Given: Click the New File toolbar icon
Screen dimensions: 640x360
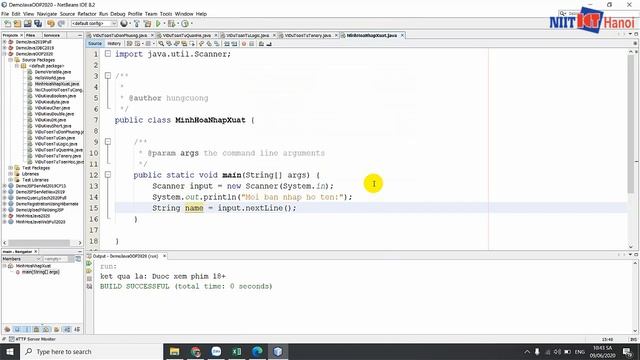Looking at the screenshot, I should [x=7, y=24].
